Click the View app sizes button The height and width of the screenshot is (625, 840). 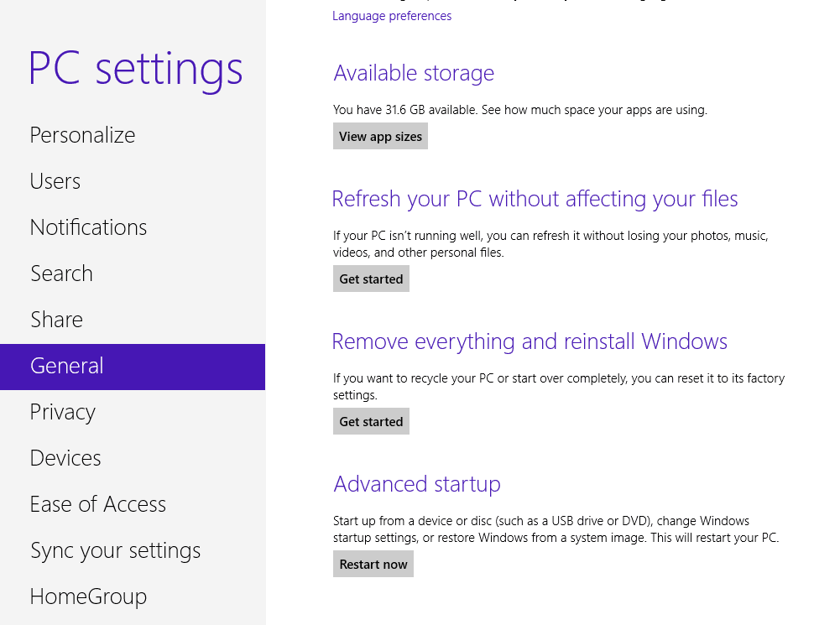380,135
